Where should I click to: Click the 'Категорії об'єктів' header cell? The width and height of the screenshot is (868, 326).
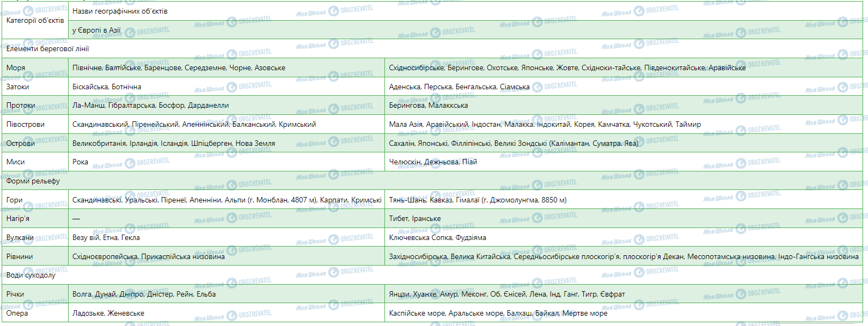point(35,21)
